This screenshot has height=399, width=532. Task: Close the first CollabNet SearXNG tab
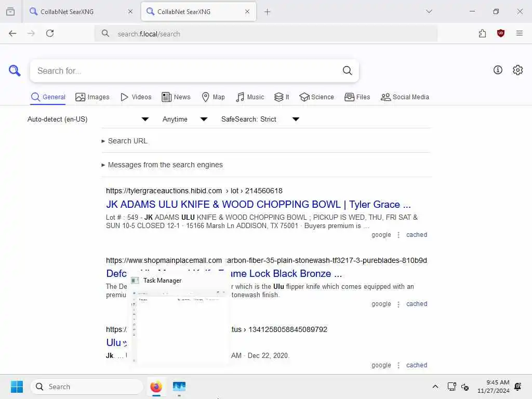coord(130,11)
